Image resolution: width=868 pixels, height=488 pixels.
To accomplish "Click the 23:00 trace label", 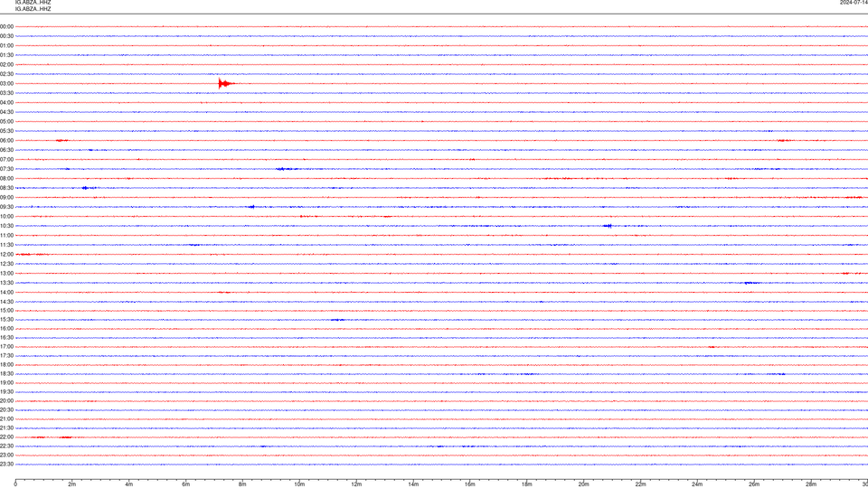I will pos(6,455).
